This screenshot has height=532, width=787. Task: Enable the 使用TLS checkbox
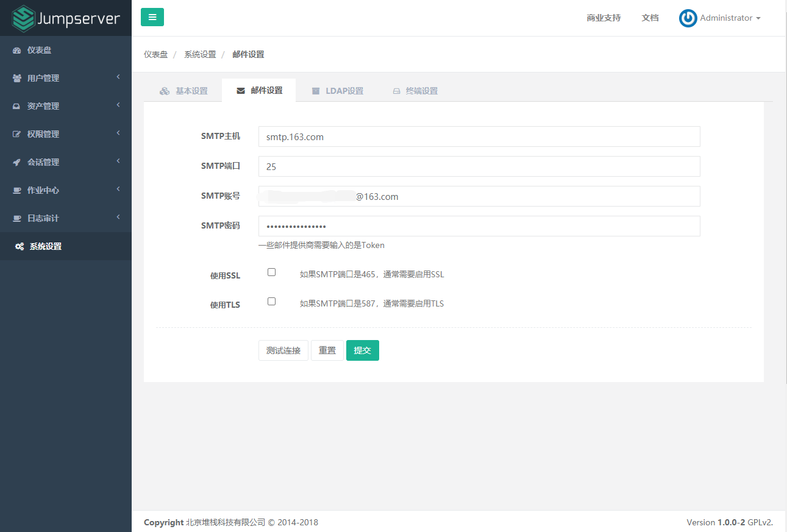(271, 301)
